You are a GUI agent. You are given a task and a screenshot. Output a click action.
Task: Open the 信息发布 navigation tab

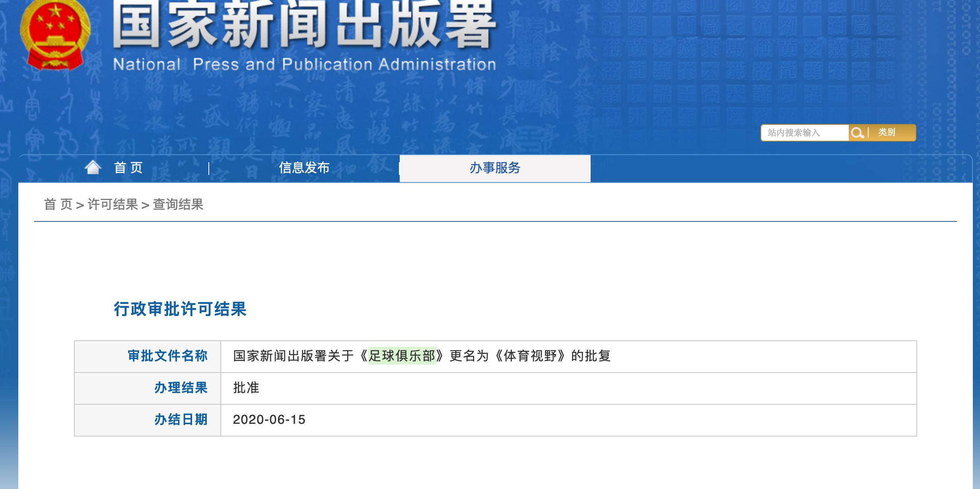coord(304,168)
